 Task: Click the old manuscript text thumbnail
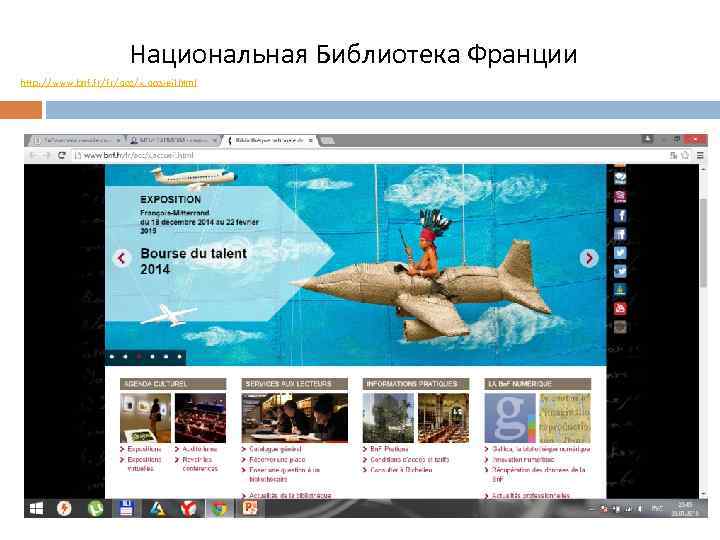tap(565, 418)
